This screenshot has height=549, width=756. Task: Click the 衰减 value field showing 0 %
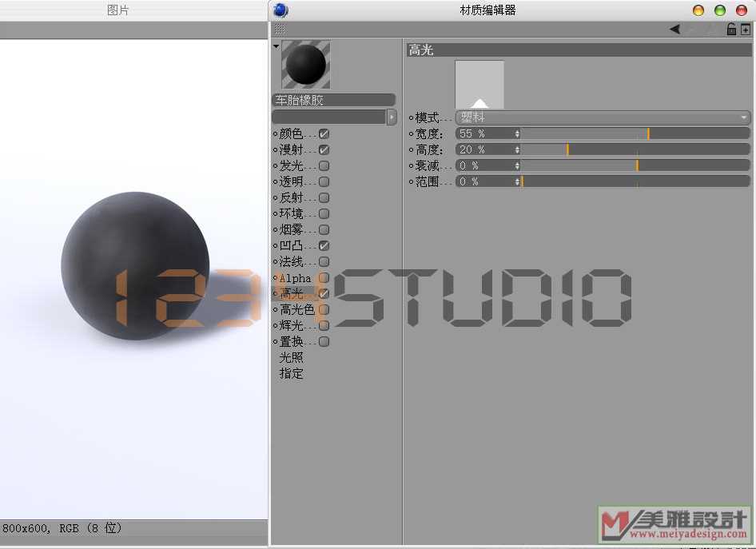pyautogui.click(x=484, y=165)
